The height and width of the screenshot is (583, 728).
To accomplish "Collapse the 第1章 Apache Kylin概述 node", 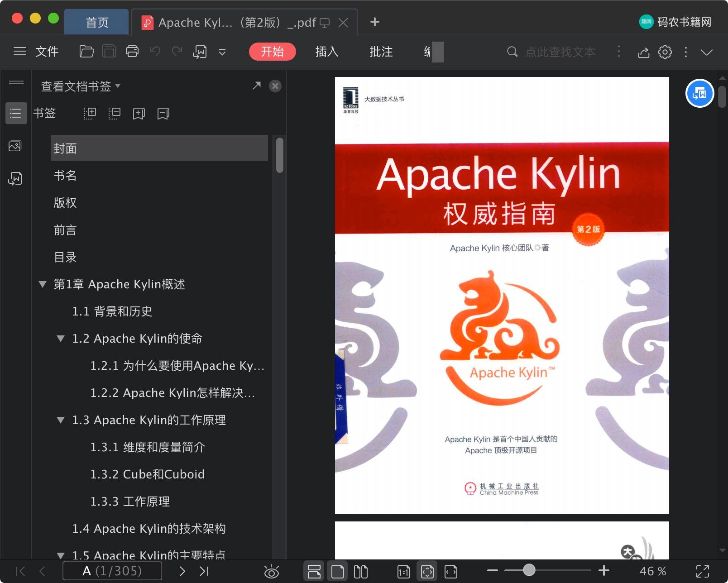I will (x=43, y=284).
